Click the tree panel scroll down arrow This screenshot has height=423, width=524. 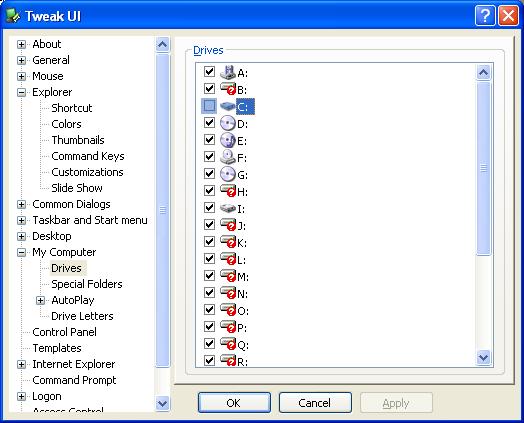[x=162, y=403]
